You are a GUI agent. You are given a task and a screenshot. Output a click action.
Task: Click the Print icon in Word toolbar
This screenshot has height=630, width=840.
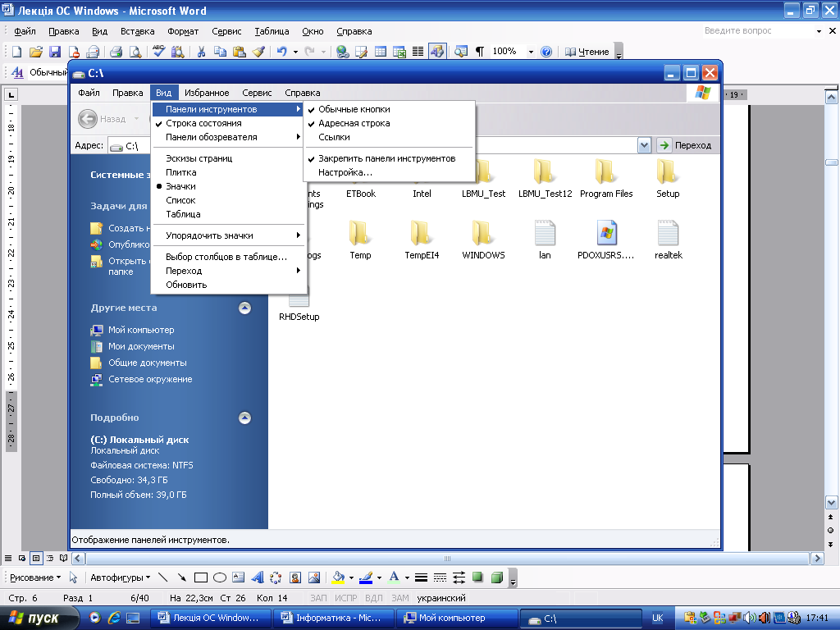tap(116, 52)
